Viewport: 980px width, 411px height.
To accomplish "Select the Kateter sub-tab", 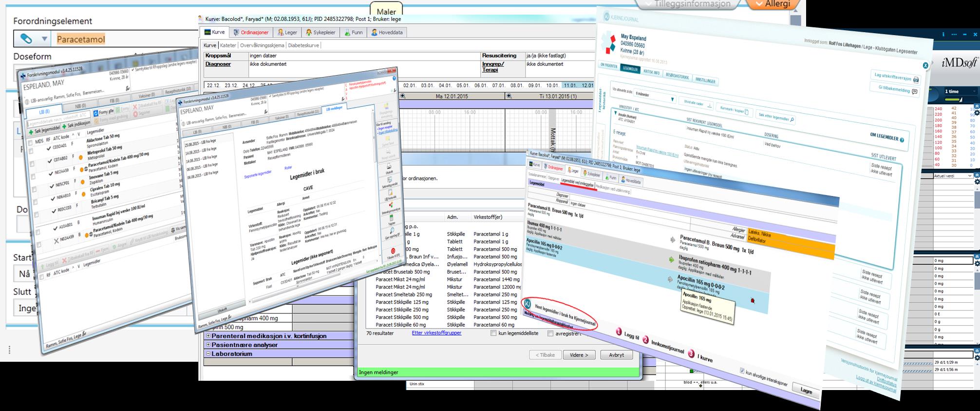I will click(x=228, y=45).
